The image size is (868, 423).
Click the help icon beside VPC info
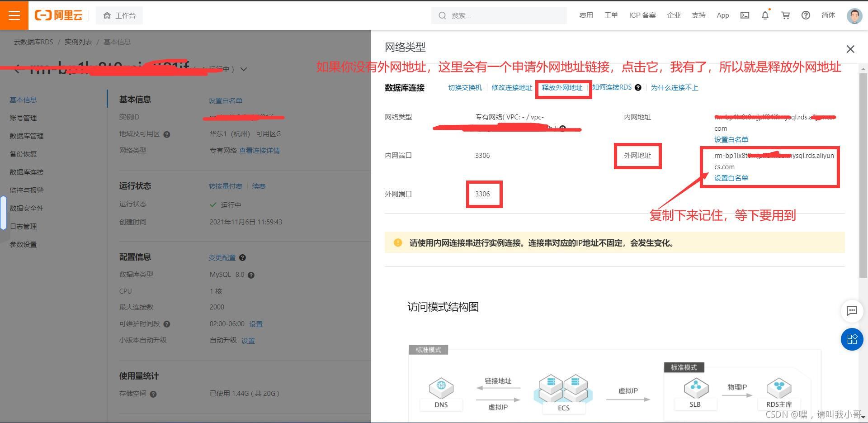(562, 128)
